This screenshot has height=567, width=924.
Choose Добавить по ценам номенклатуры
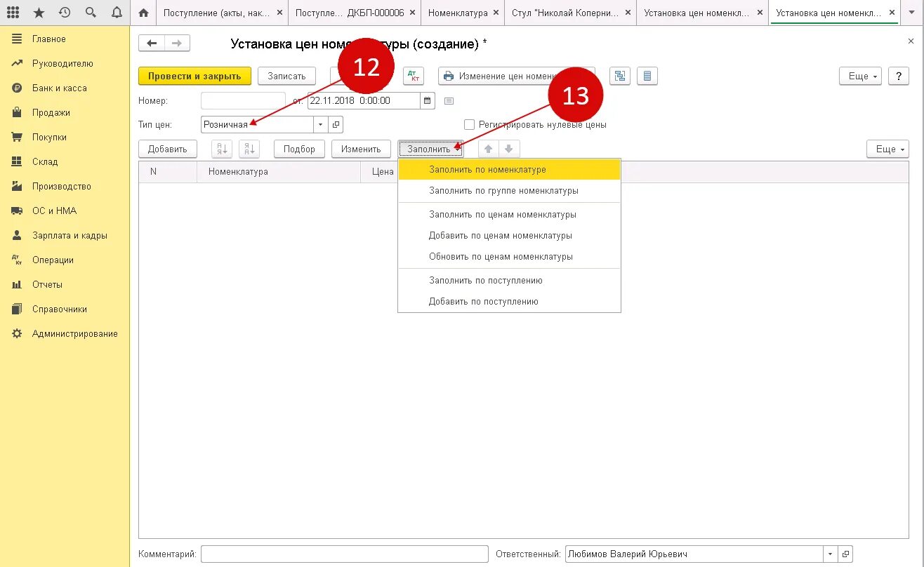pyautogui.click(x=509, y=235)
